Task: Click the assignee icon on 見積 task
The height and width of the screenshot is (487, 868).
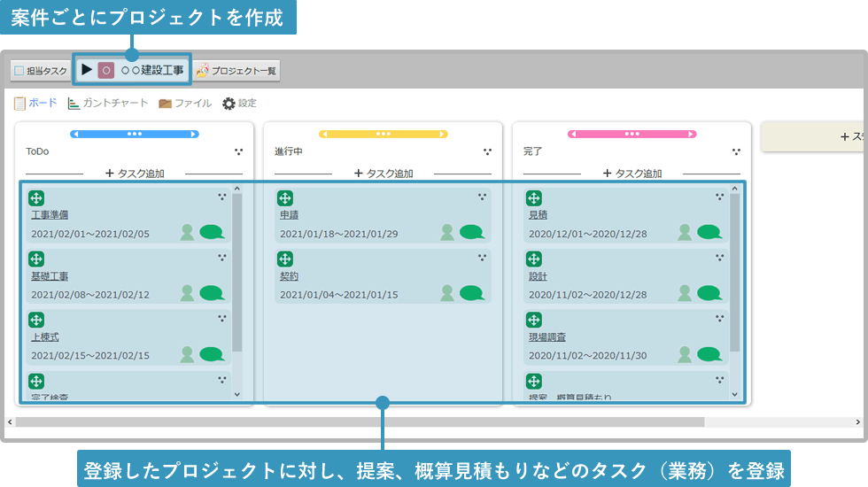Action: (685, 232)
